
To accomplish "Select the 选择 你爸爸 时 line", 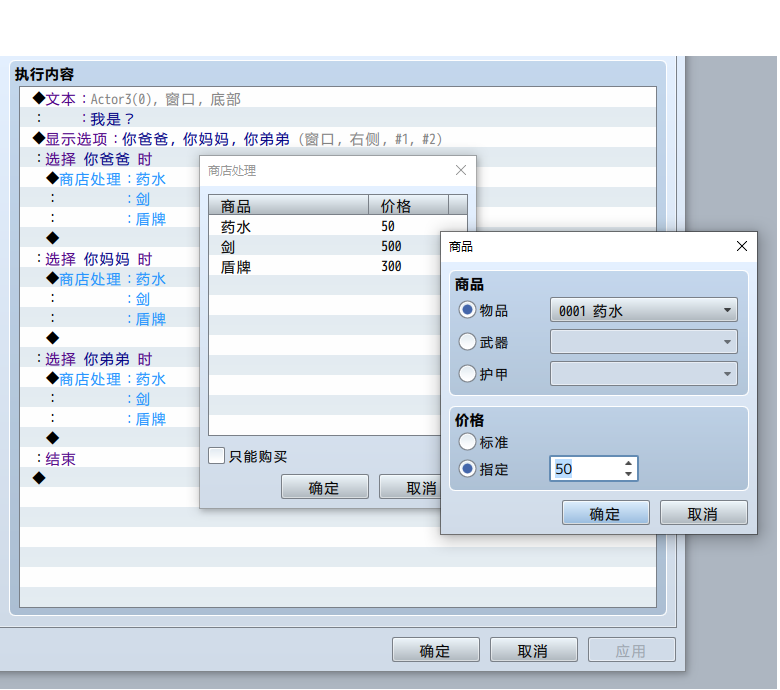I will 110,159.
